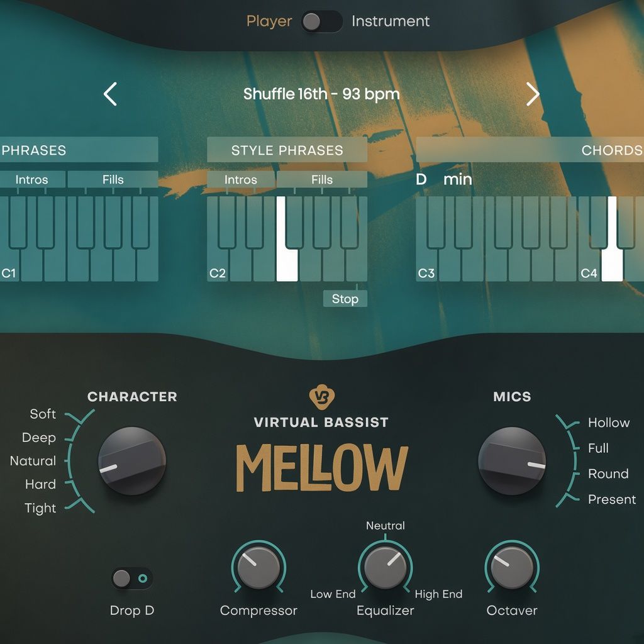
Task: Click the Low End equalizer label
Action: pyautogui.click(x=333, y=594)
